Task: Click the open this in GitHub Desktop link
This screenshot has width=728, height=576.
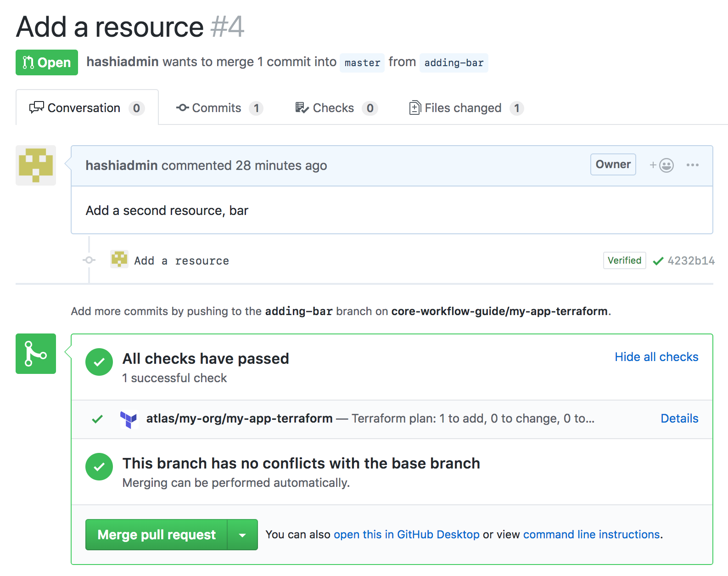Action: [406, 535]
